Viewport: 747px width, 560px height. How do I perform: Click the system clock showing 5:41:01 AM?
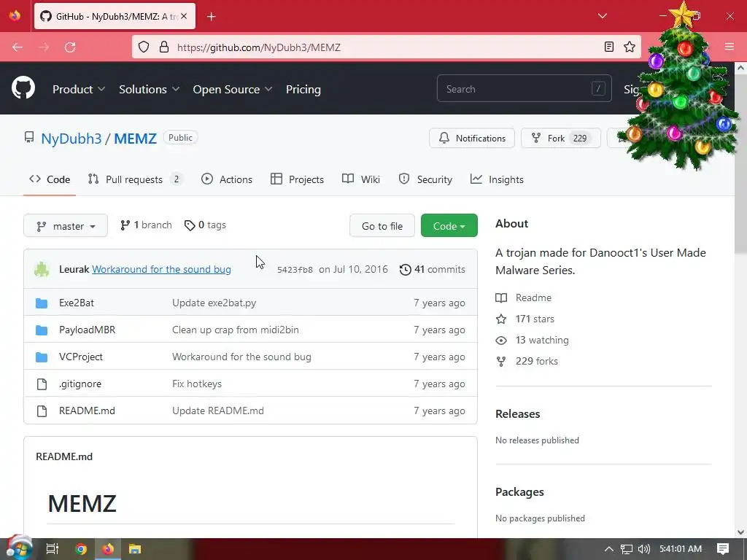681,549
